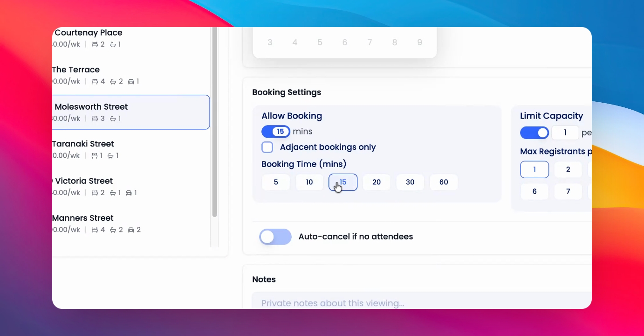Viewport: 644px width, 336px height.
Task: Click the property list scrollbar
Action: point(214,122)
